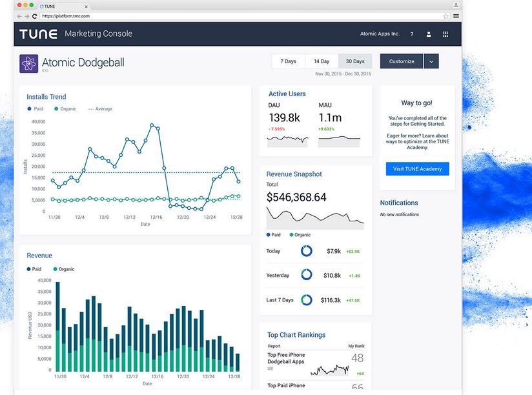Select the 14 Day range tab
Screen dimensions: 532x395
point(322,61)
